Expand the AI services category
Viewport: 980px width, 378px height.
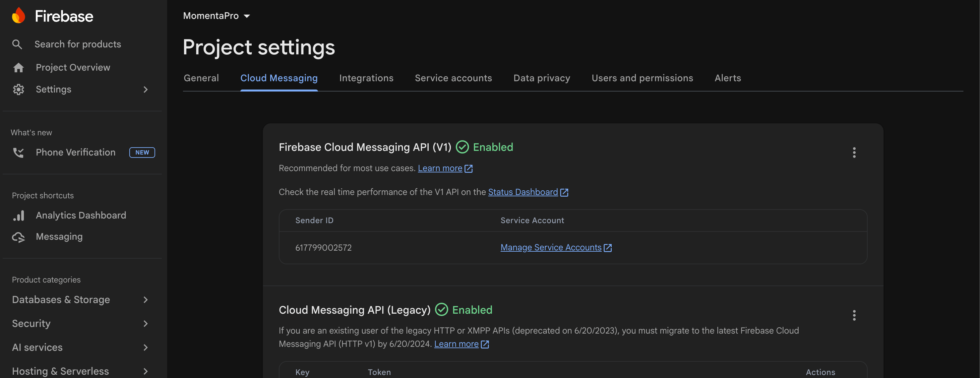pyautogui.click(x=145, y=347)
